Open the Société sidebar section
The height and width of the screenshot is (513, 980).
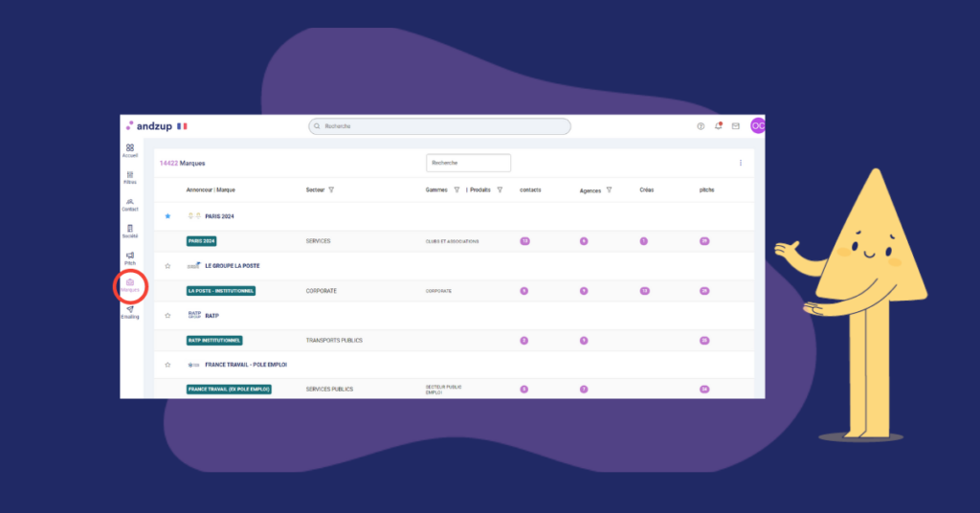point(130,232)
